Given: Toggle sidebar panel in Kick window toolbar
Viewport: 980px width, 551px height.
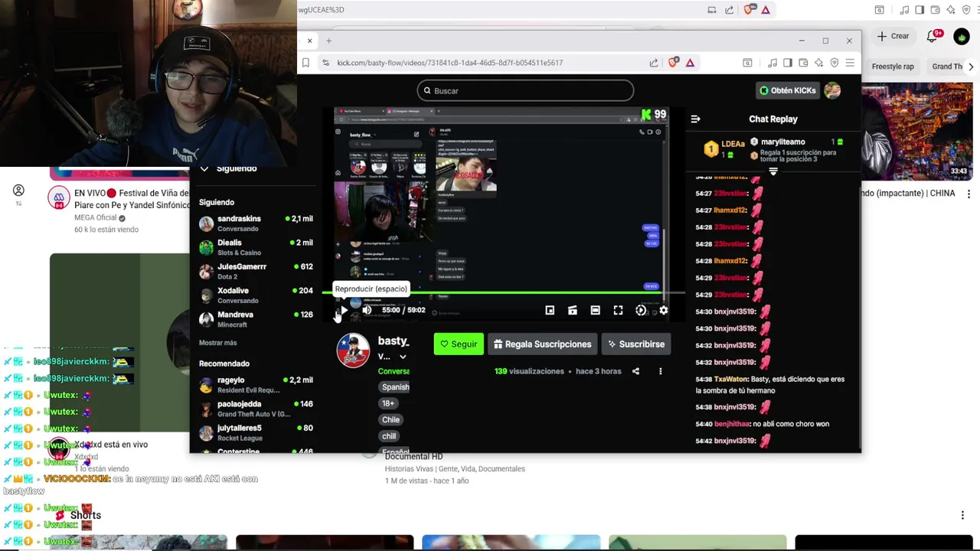Looking at the screenshot, I should click(787, 63).
